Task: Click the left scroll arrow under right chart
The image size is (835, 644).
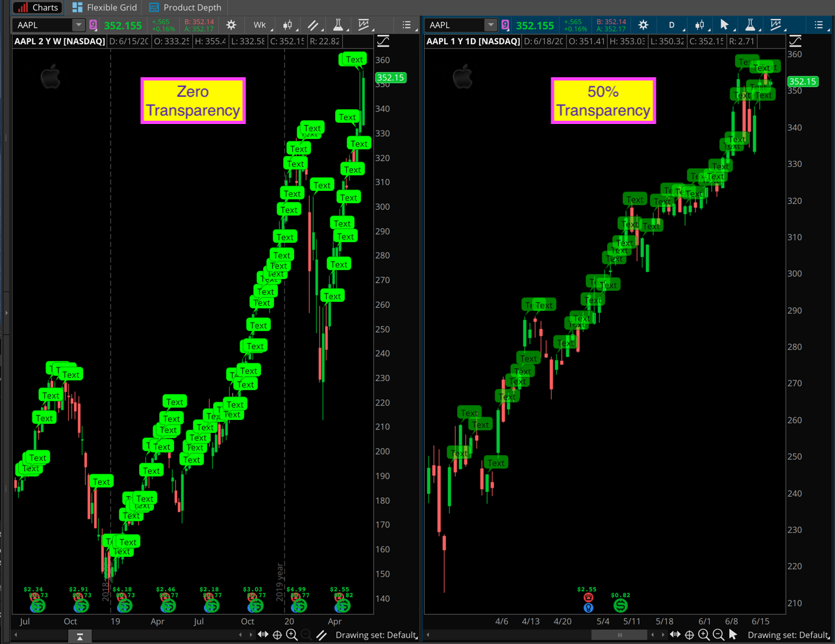Action: pyautogui.click(x=429, y=635)
